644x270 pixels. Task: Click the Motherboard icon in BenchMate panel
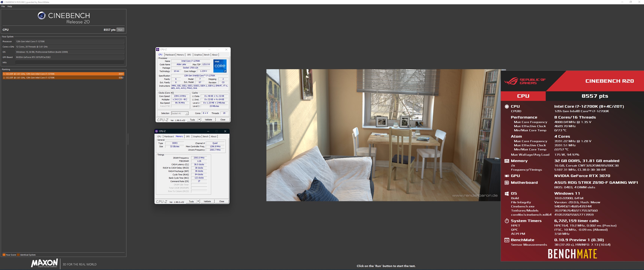tap(507, 183)
